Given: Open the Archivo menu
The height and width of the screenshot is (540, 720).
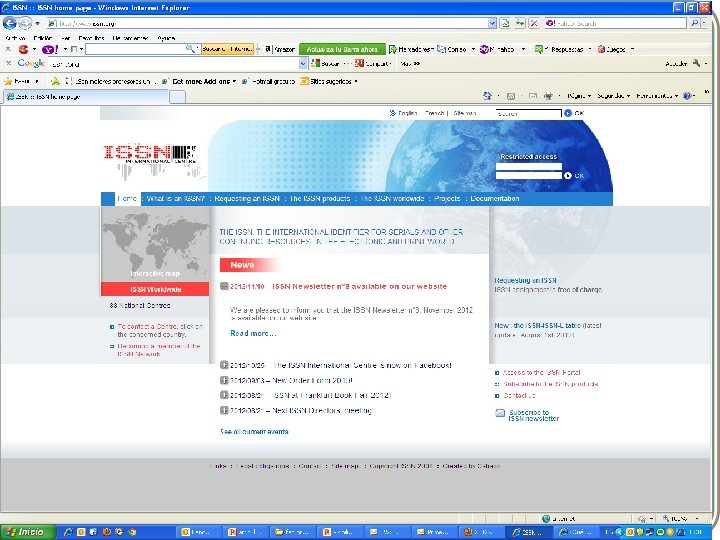Looking at the screenshot, I should coord(15,38).
